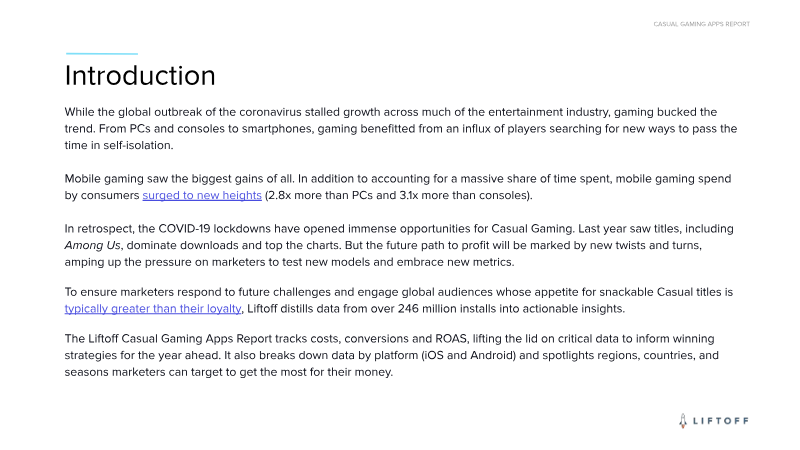The height and width of the screenshot is (450, 800).
Task: Click the Liftoff rocket logo icon
Action: (683, 421)
